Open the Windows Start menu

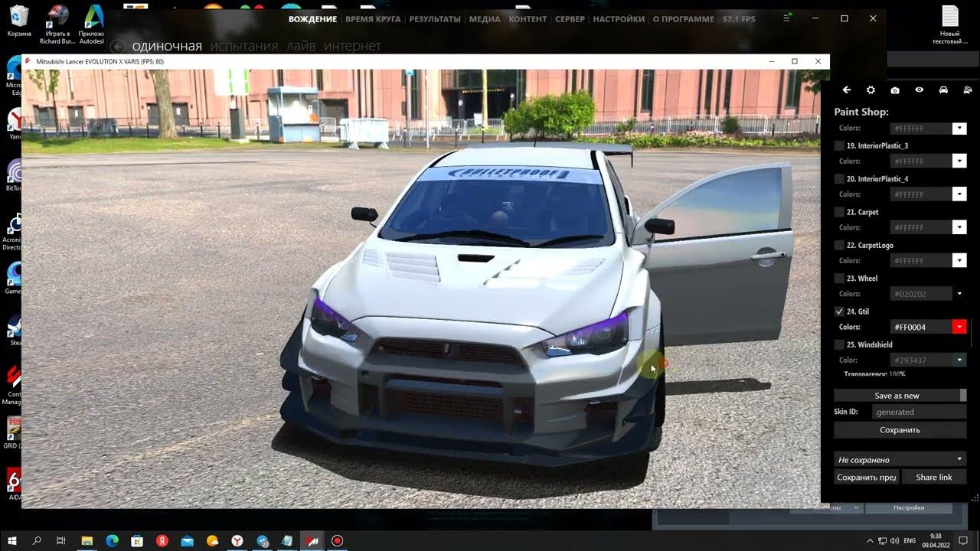(x=12, y=540)
